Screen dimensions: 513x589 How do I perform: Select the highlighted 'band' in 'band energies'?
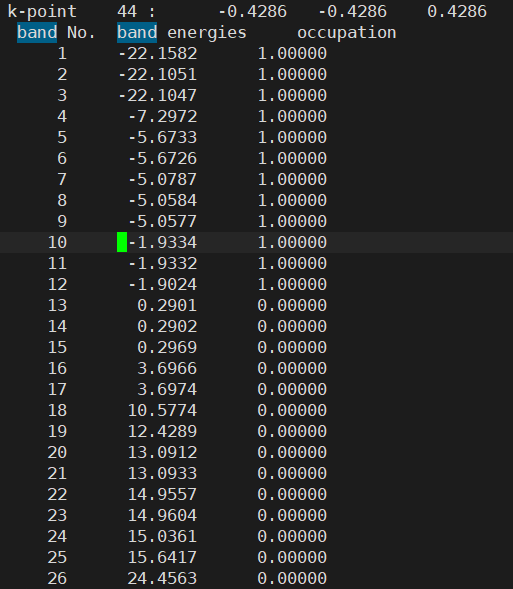(x=137, y=32)
